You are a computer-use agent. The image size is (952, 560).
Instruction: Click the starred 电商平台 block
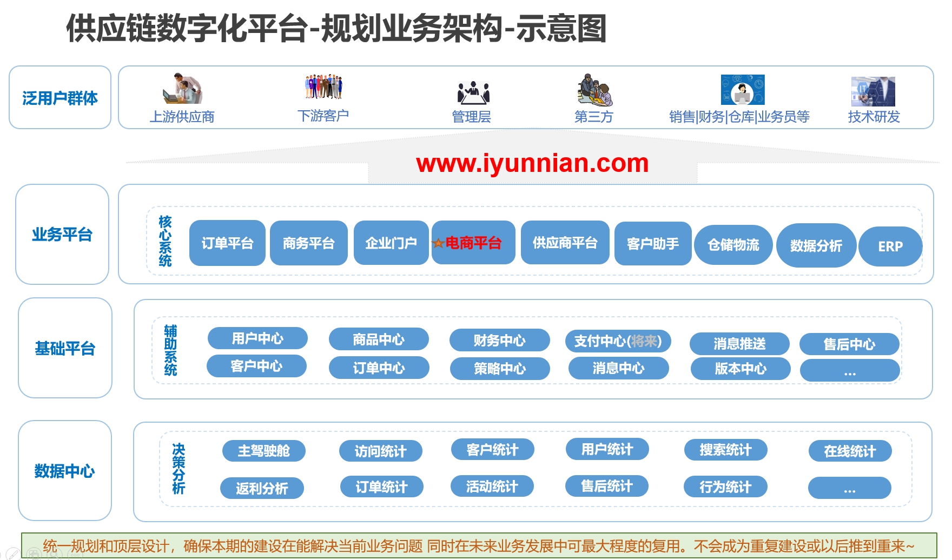click(473, 243)
